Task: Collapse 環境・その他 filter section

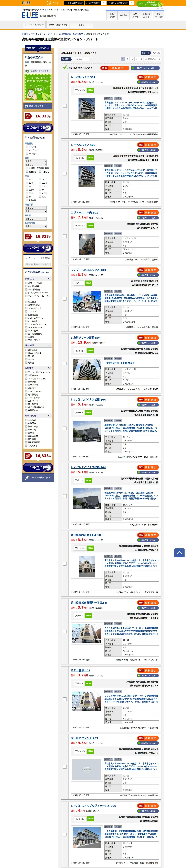Action: [38, 416]
